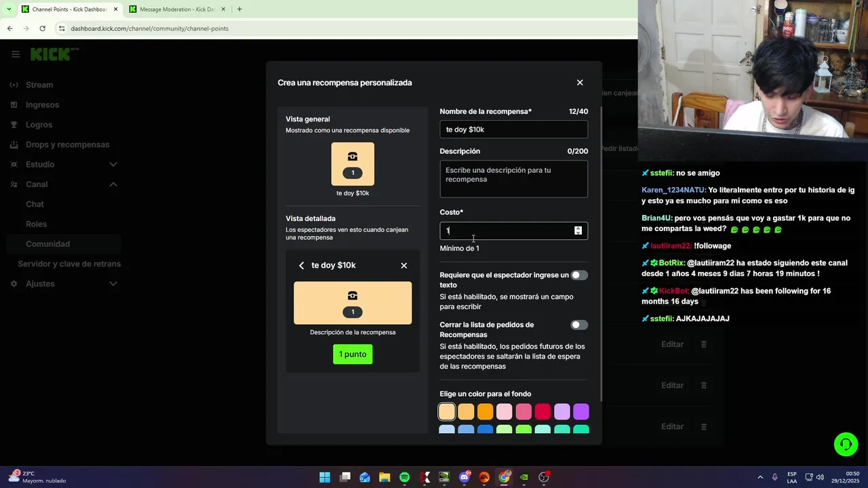
Task: Delete the last reward via trash icon
Action: pyautogui.click(x=703, y=426)
